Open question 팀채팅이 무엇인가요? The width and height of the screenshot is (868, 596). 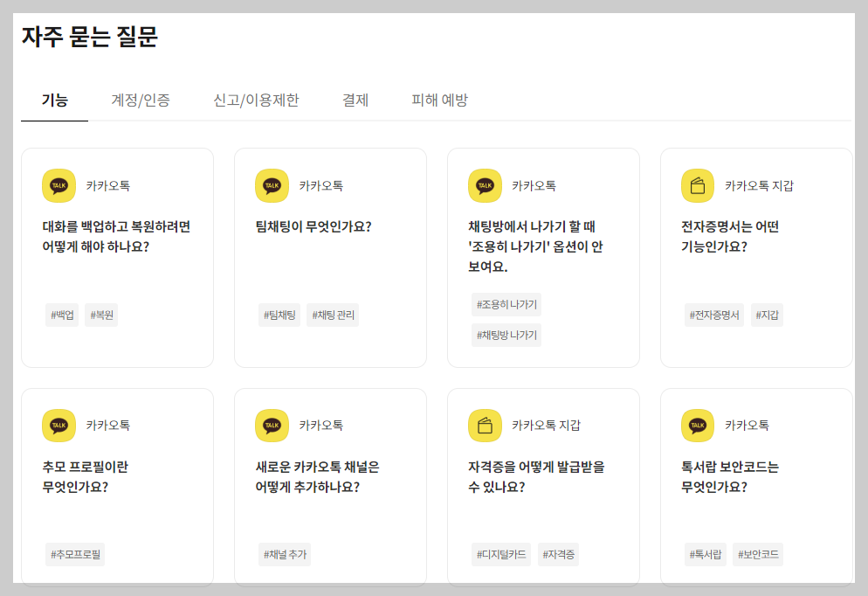point(313,226)
